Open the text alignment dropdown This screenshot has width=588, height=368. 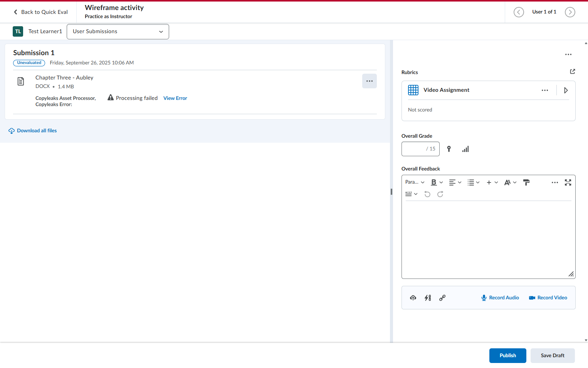click(455, 182)
